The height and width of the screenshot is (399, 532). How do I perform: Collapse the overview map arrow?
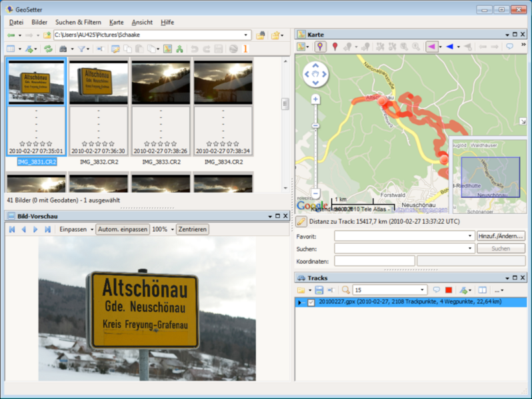pyautogui.click(x=523, y=121)
